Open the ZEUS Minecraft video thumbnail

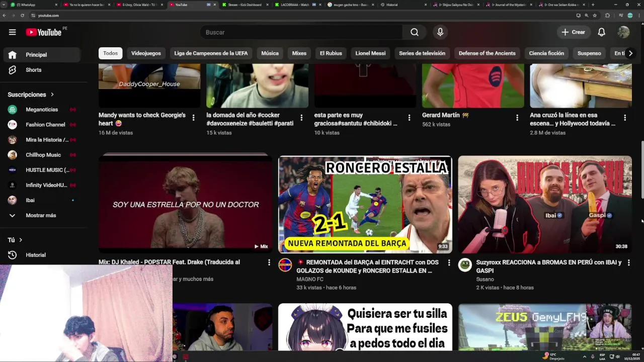click(x=545, y=327)
